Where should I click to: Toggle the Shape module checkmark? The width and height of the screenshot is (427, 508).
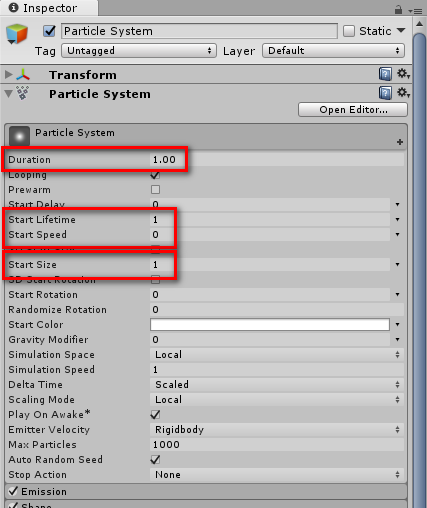point(13,505)
